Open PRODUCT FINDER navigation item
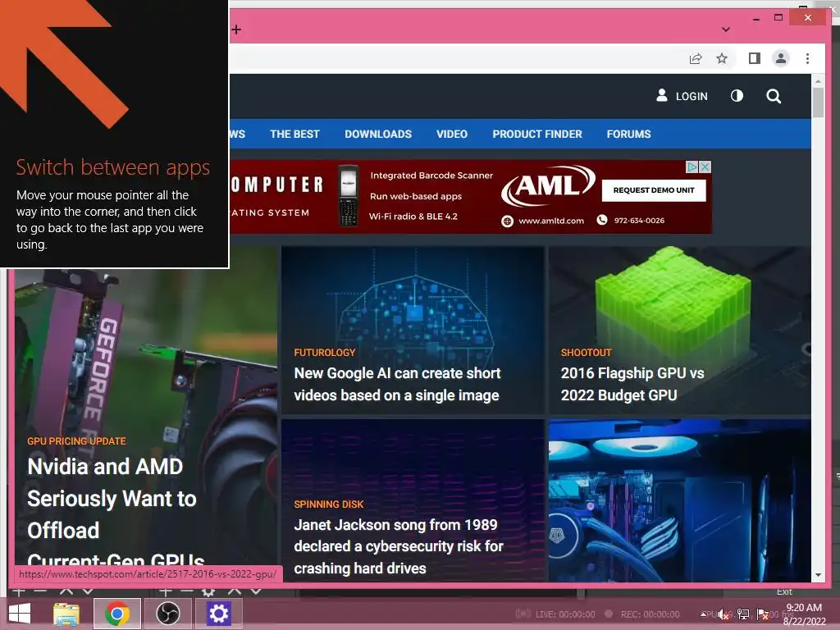The height and width of the screenshot is (630, 840). click(537, 134)
